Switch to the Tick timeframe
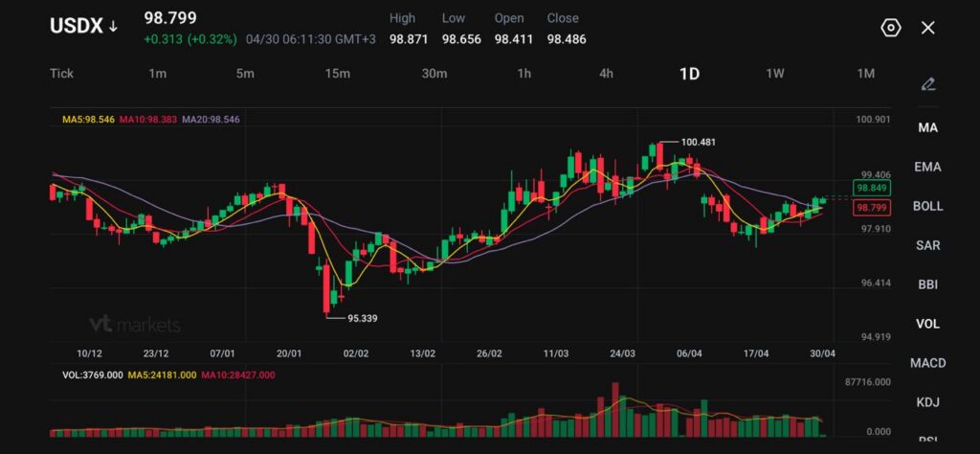Image resolution: width=980 pixels, height=454 pixels. 61,74
